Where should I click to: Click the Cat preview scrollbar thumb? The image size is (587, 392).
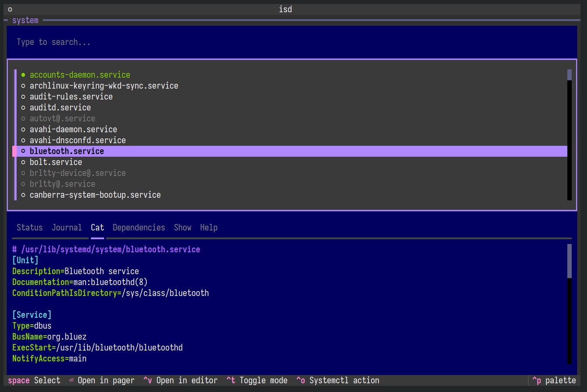pyautogui.click(x=570, y=261)
